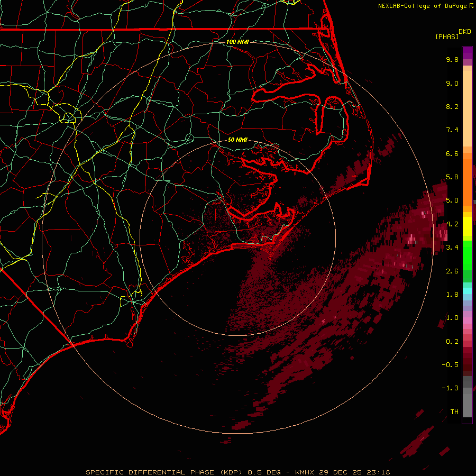This screenshot has width=476, height=476.
Task: Pick the pink segment of the color bar
Action: (467, 321)
